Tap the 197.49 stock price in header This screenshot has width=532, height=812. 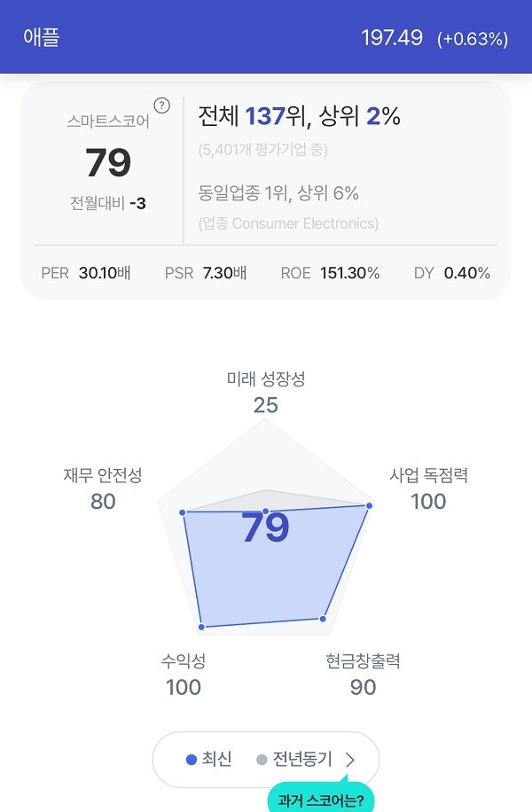pos(392,38)
